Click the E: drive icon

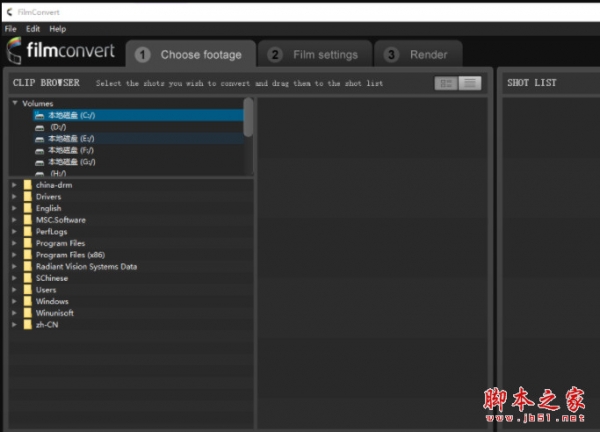pos(39,139)
